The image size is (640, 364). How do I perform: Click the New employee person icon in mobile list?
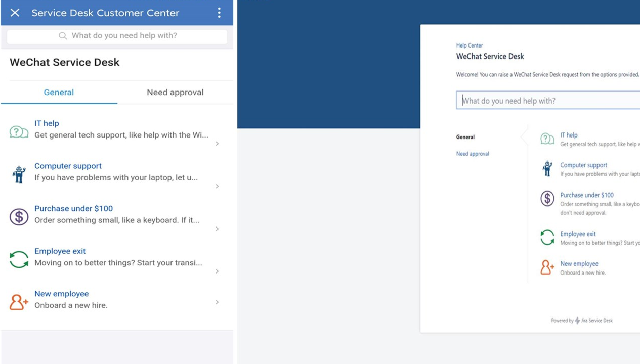click(19, 302)
